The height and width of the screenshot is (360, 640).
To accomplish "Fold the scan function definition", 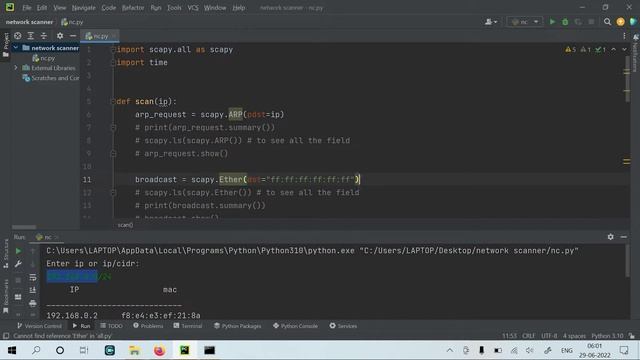I will click(113, 101).
